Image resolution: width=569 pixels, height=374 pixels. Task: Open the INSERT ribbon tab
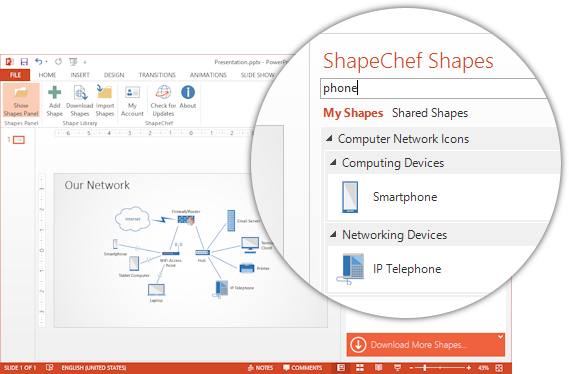click(80, 75)
